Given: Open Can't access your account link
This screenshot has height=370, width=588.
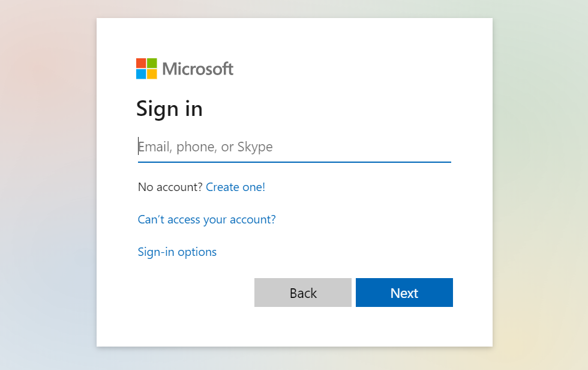Looking at the screenshot, I should [206, 219].
